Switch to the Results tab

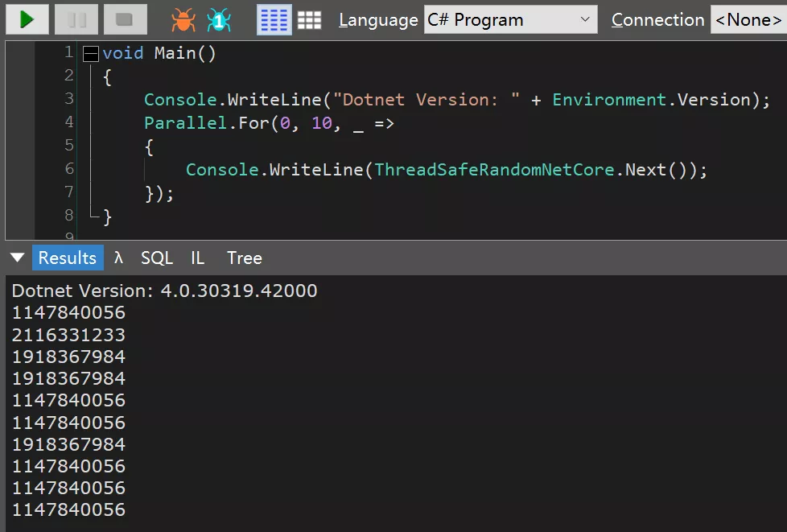click(x=68, y=258)
